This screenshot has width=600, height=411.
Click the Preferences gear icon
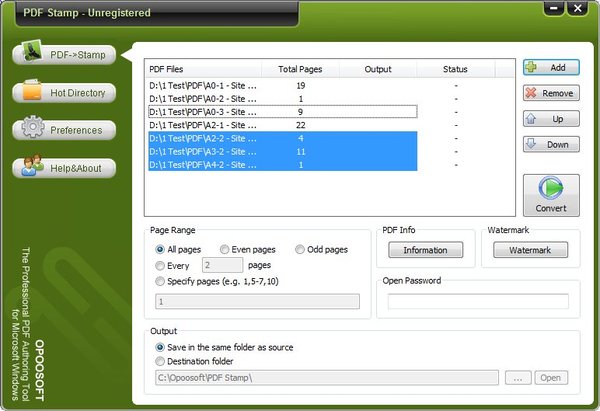click(33, 127)
